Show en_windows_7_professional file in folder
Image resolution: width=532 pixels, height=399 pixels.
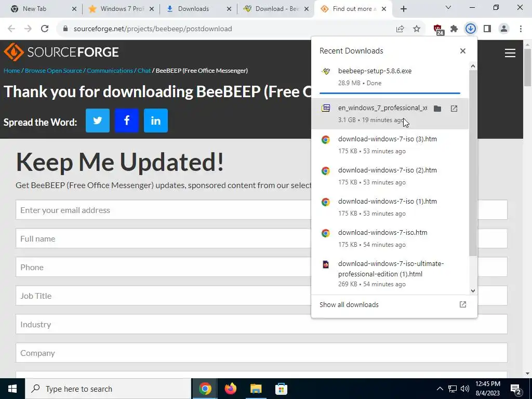(437, 109)
